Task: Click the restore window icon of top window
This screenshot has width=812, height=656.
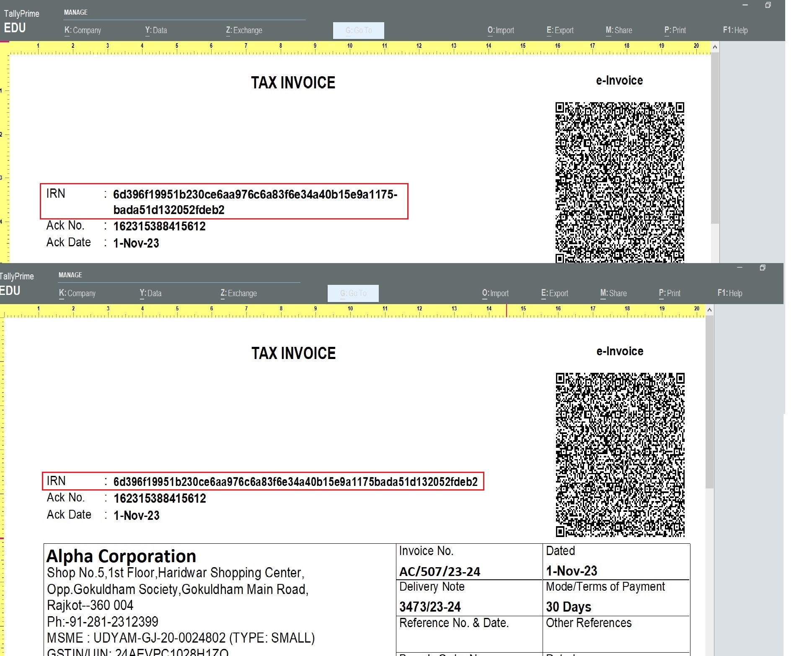Action: [x=768, y=5]
